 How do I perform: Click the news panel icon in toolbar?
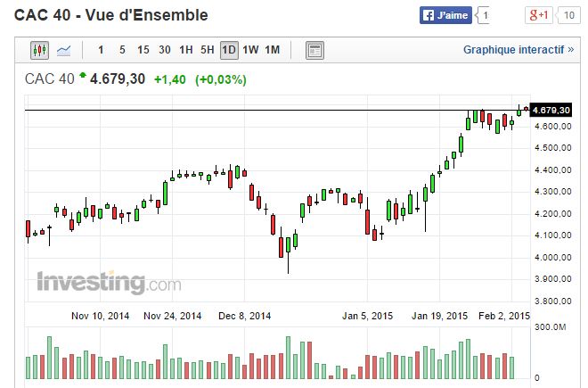click(x=314, y=50)
